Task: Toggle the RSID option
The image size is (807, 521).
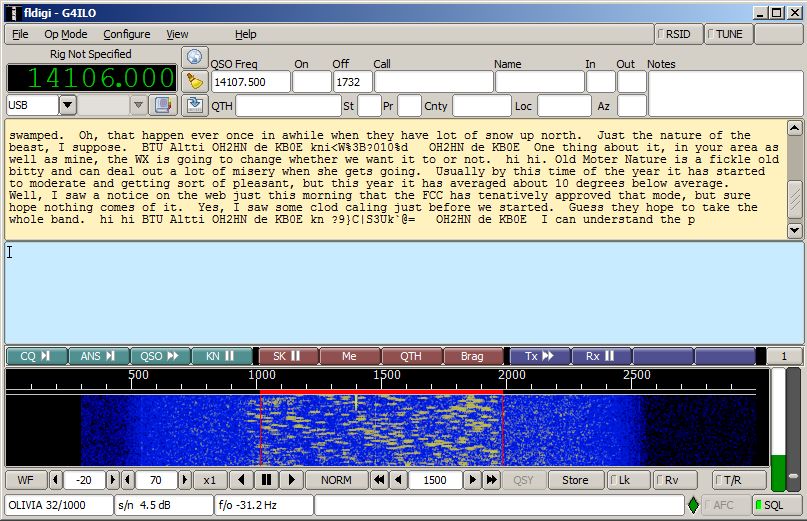Action: coord(677,34)
